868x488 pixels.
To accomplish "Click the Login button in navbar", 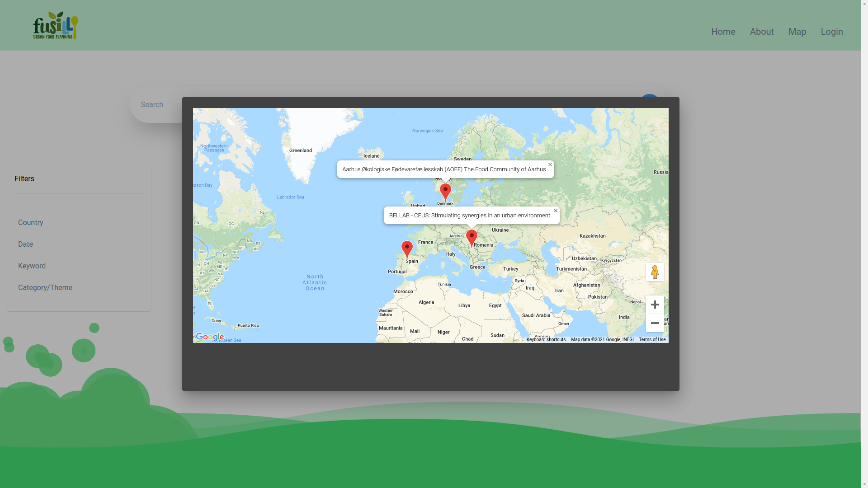I will (x=832, y=31).
